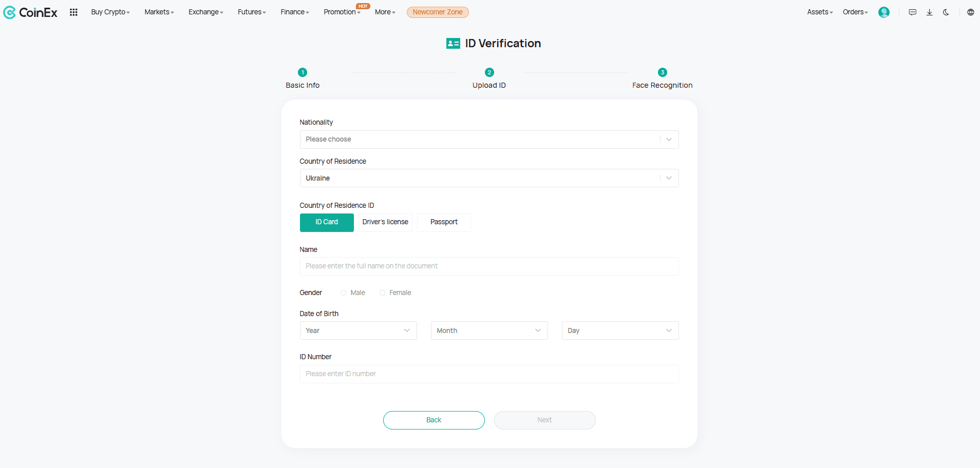The image size is (980, 468).
Task: Expand the Assets menu
Action: (820, 12)
